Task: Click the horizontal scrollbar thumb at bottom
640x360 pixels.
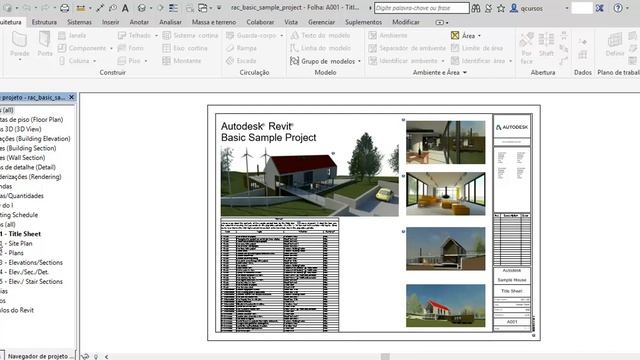Action: point(385,357)
